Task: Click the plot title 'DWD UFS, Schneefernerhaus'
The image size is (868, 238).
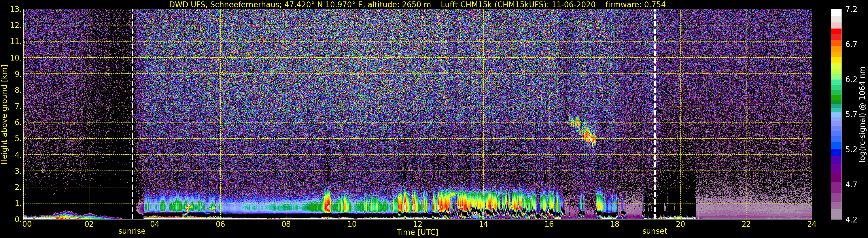Action: click(x=225, y=4)
